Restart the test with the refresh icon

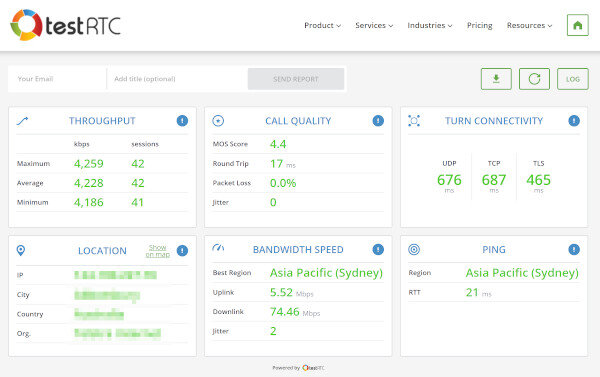534,79
